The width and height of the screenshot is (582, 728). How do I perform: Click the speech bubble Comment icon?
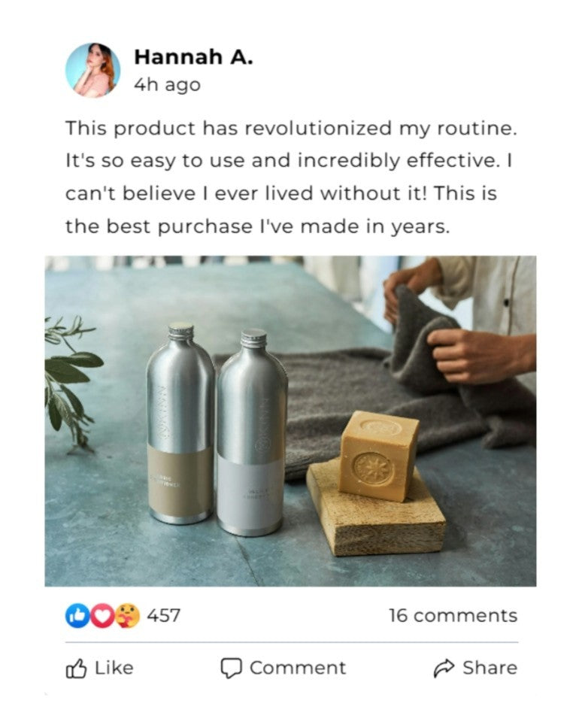(x=231, y=668)
